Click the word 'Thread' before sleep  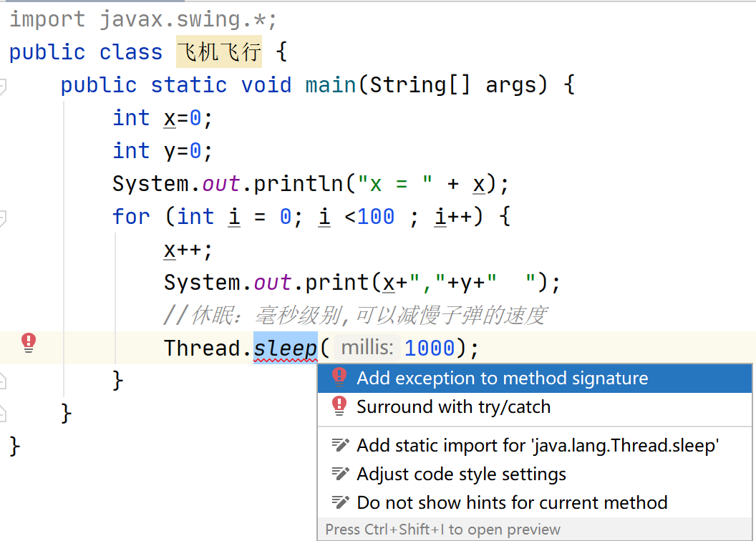[x=202, y=349]
